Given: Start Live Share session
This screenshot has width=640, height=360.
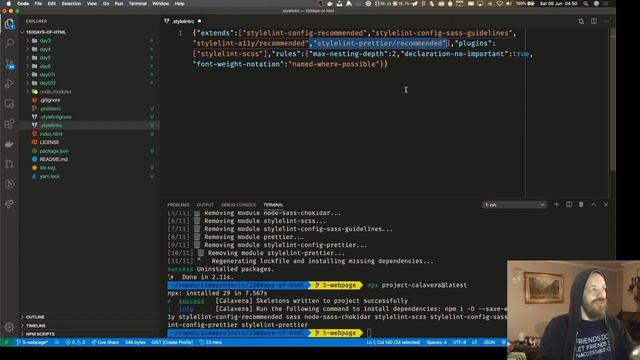Looking at the screenshot, I should (105, 342).
